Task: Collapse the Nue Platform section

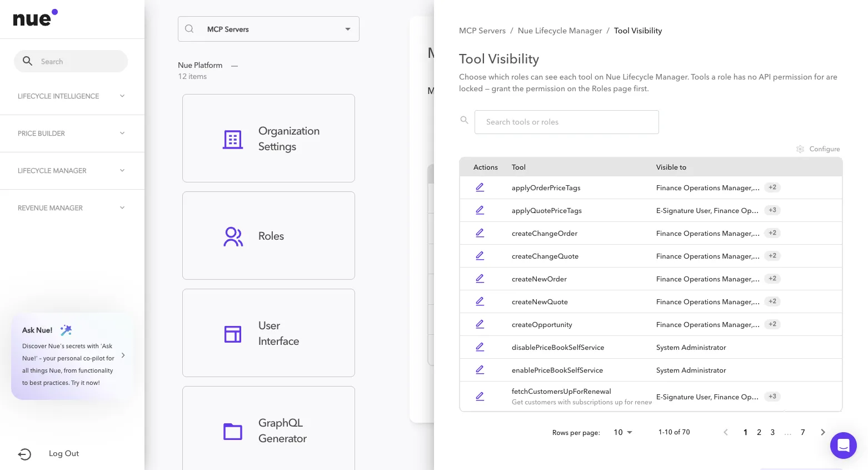Action: (x=235, y=66)
